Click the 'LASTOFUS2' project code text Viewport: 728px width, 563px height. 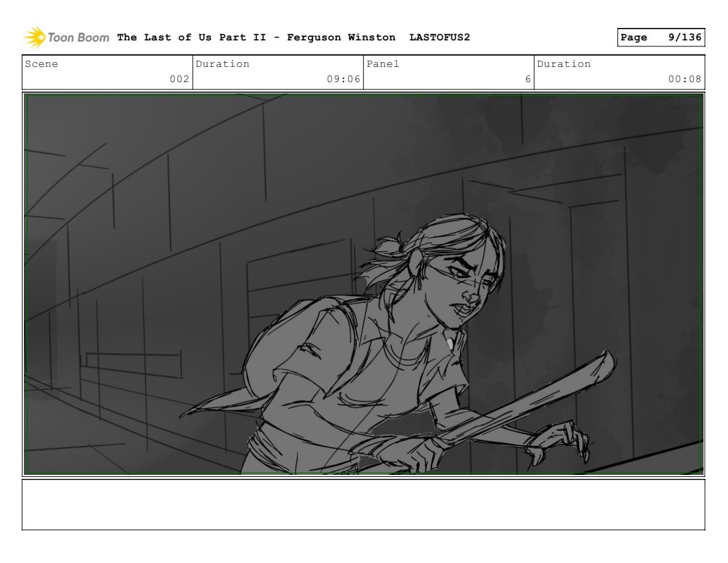[439, 37]
